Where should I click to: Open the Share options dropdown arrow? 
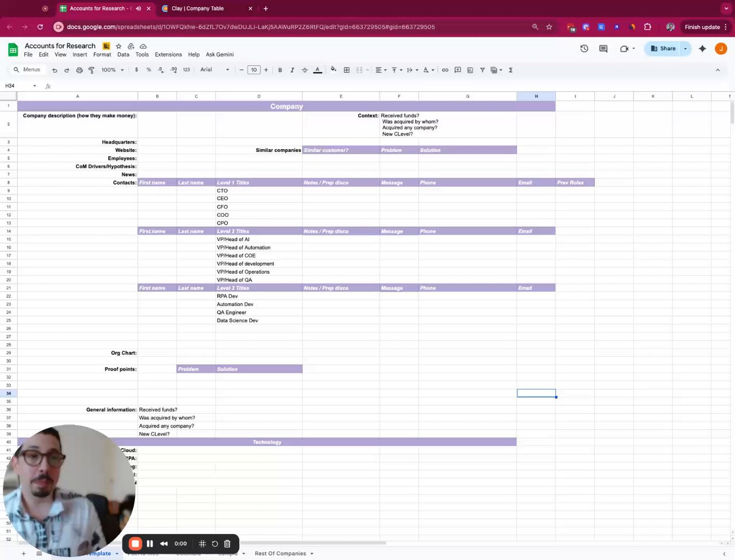(x=685, y=49)
